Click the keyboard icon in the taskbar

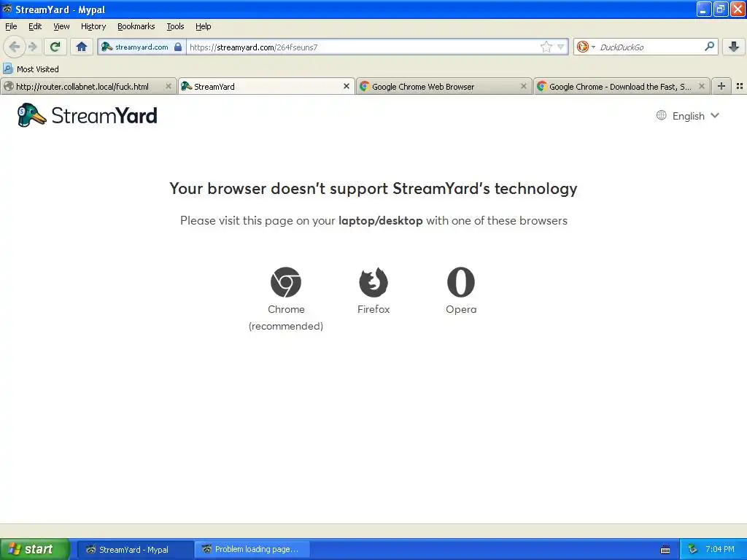pyautogui.click(x=665, y=550)
